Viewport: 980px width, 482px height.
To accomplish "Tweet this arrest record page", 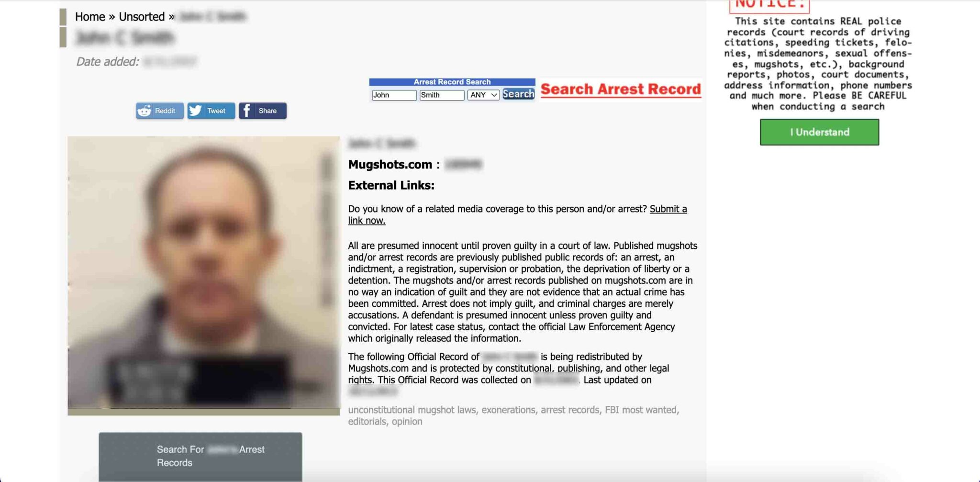I will point(211,111).
